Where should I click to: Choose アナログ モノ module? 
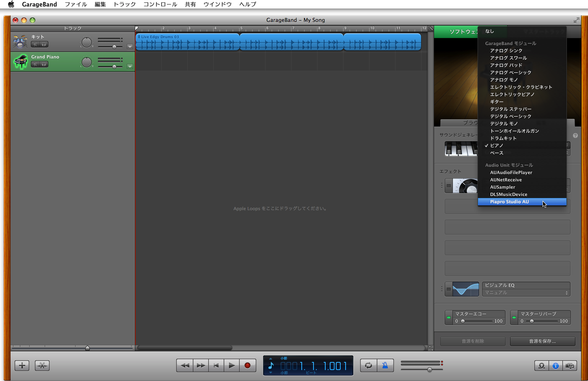[x=522, y=80]
